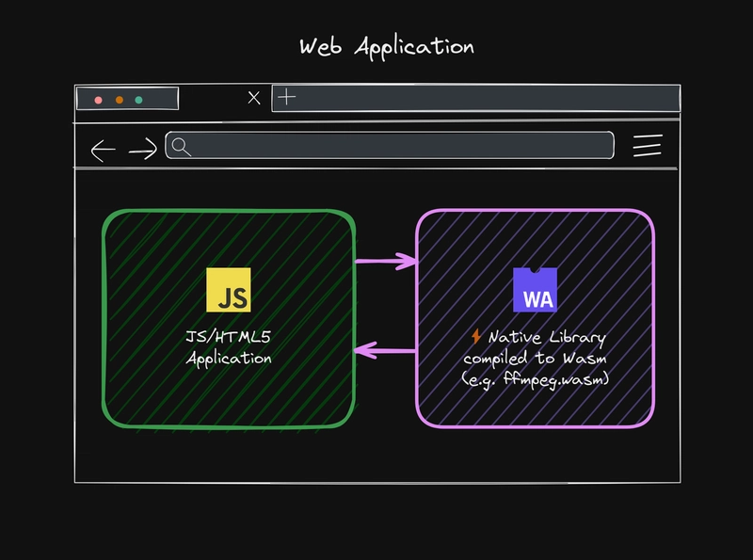This screenshot has height=560, width=753.
Task: Click the red window dot
Action: point(99,100)
